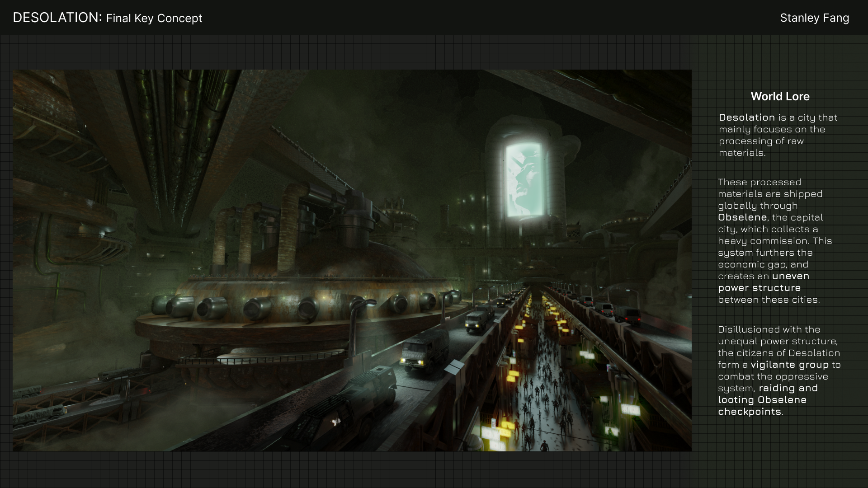
Task: Click the first lore paragraph about raw materials
Action: 778,135
